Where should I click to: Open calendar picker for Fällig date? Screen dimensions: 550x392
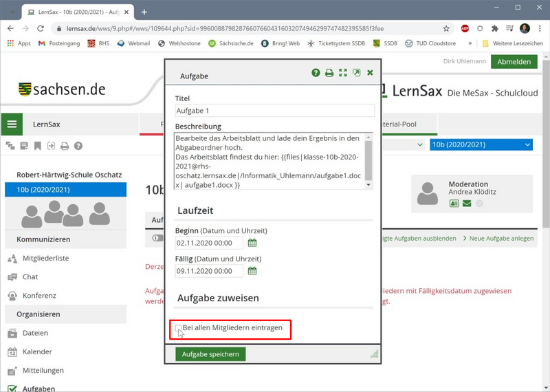click(x=252, y=271)
